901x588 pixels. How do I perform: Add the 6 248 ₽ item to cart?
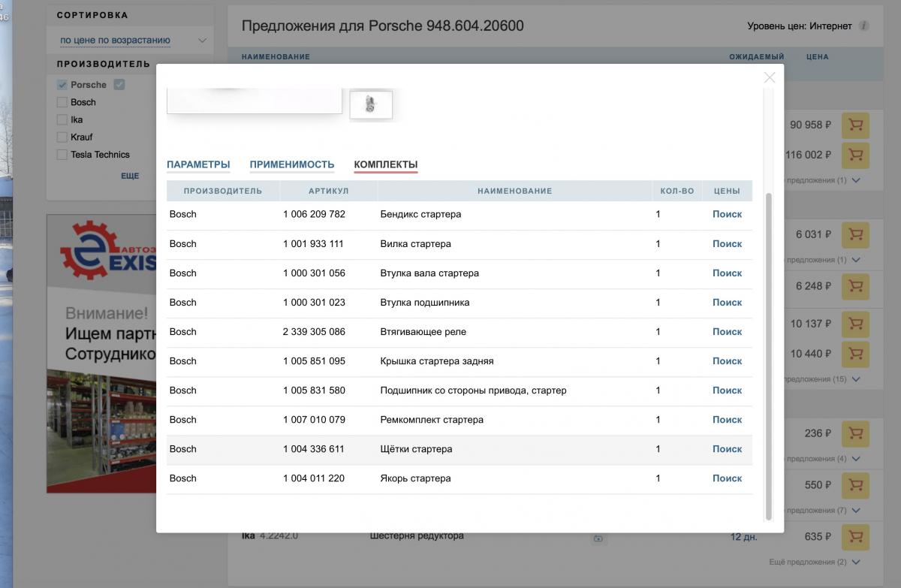point(855,286)
